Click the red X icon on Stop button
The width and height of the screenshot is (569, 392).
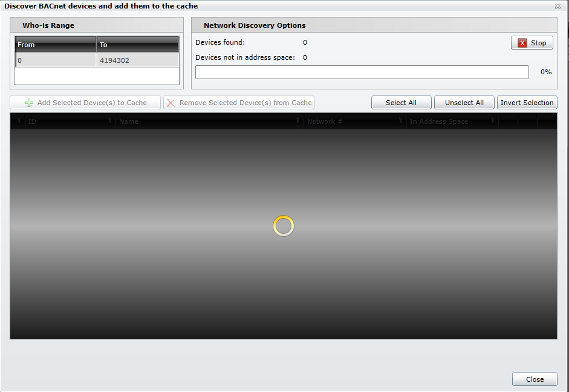click(522, 43)
